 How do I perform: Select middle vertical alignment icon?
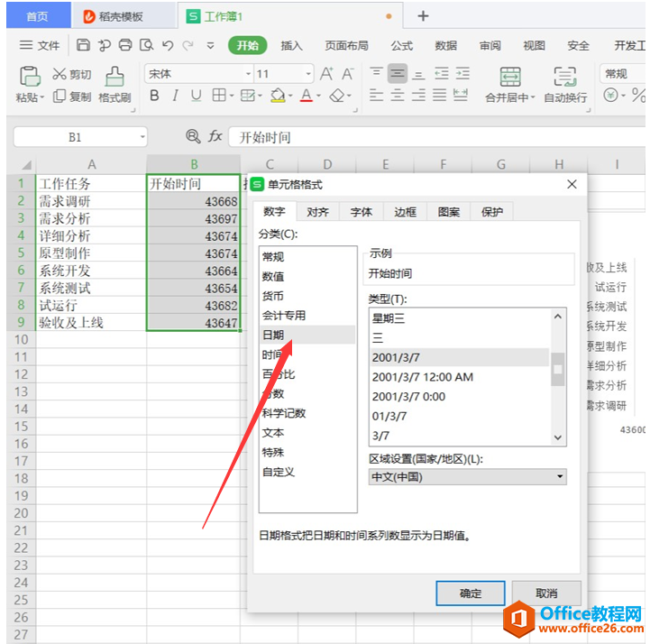(398, 73)
